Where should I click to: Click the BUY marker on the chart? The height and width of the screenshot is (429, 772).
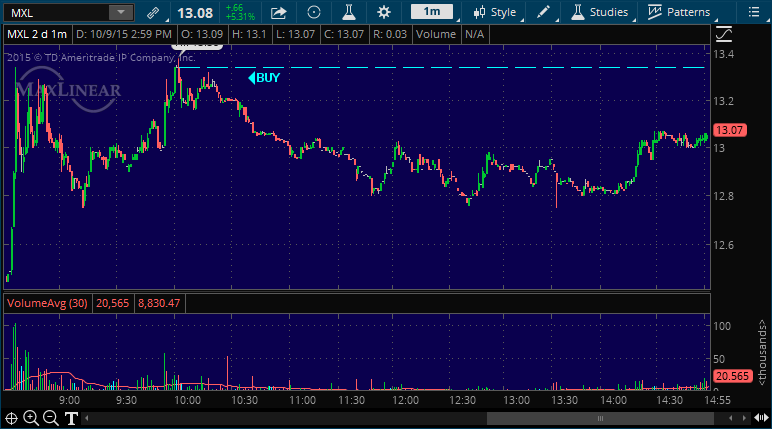pos(265,77)
